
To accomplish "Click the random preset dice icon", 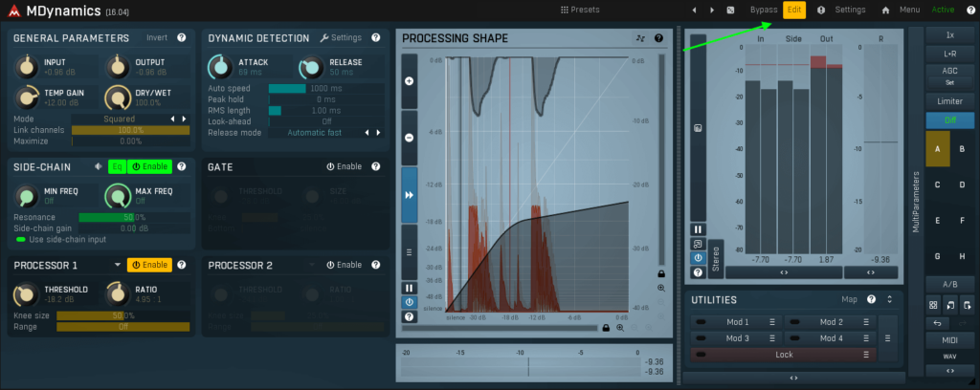I will (x=730, y=10).
